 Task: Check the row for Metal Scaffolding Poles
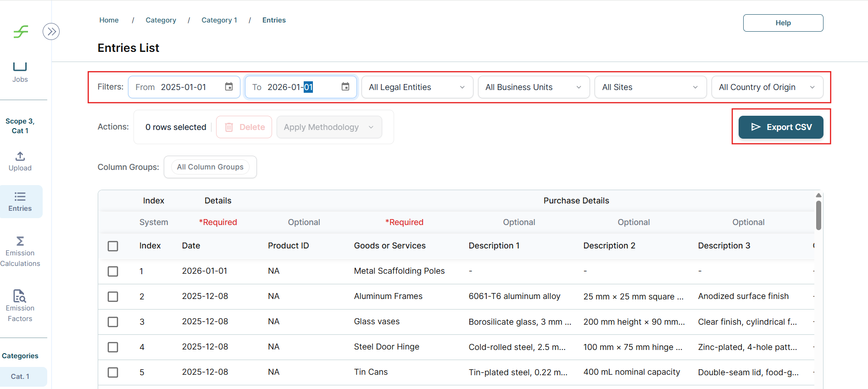[x=113, y=271]
